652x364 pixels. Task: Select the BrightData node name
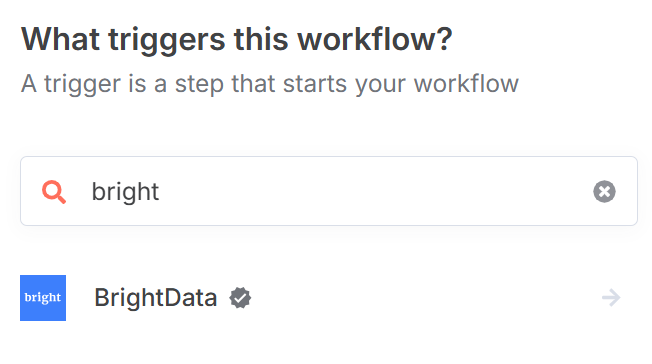156,298
